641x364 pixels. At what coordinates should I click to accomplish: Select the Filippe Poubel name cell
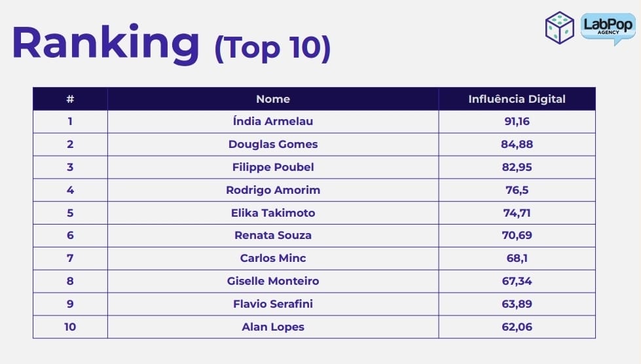[273, 167]
